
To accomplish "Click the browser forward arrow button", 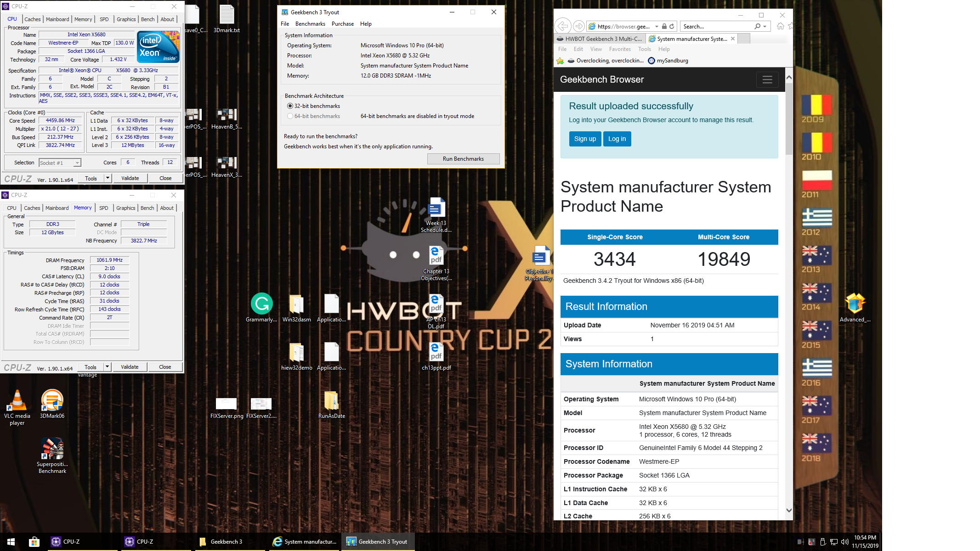I will click(x=579, y=26).
